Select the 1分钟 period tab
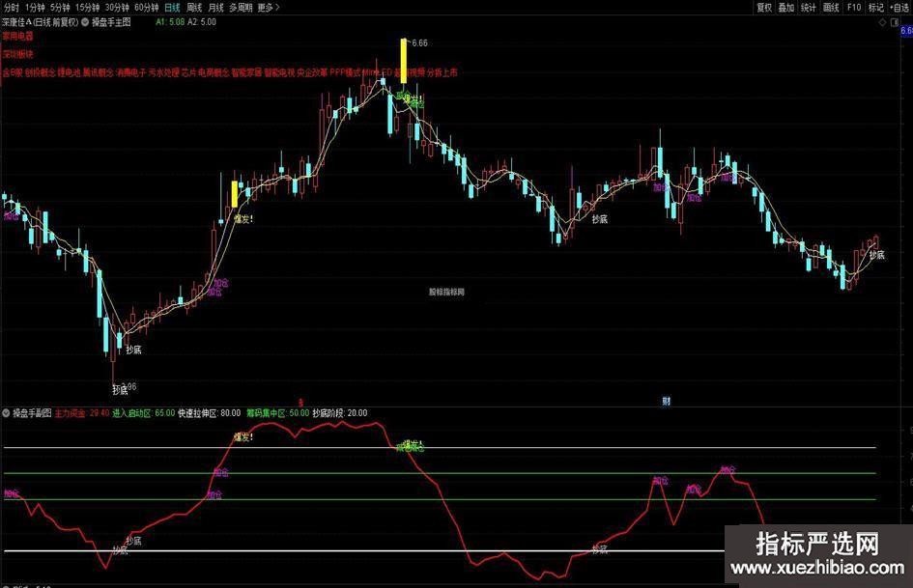 click(x=35, y=8)
